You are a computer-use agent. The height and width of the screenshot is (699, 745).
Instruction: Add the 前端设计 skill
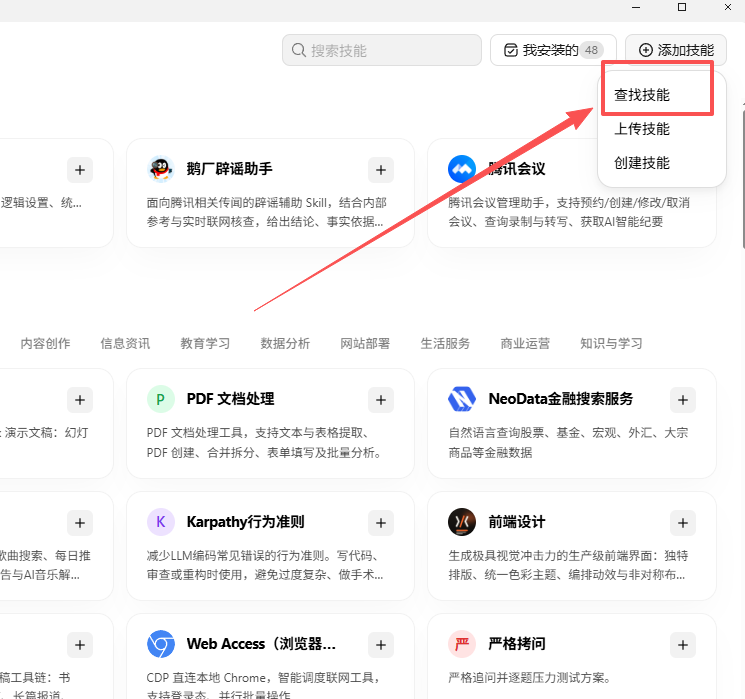683,523
